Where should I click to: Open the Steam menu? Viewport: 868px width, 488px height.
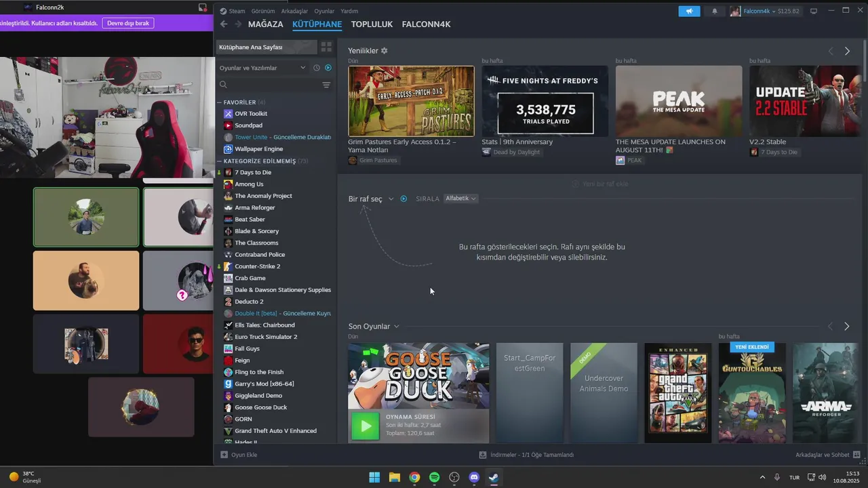pyautogui.click(x=233, y=11)
